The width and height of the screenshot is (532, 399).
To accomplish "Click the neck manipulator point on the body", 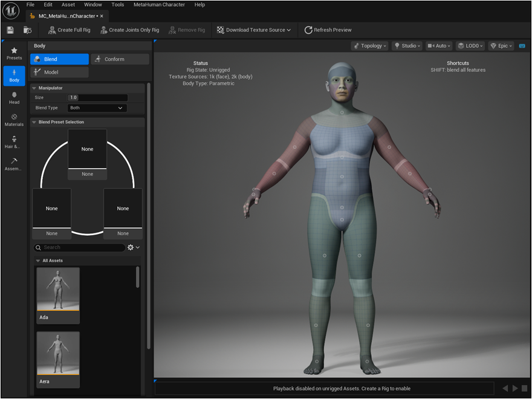I will click(342, 112).
